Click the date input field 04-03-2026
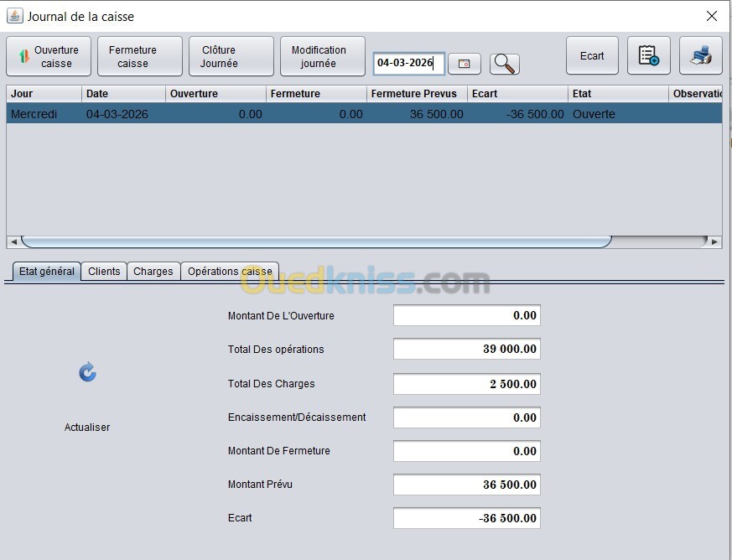732x560 pixels. (x=408, y=63)
